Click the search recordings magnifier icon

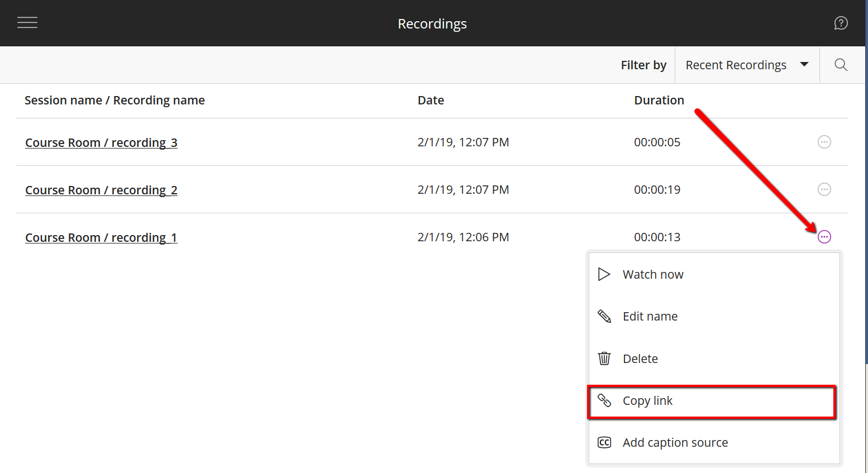(x=841, y=65)
